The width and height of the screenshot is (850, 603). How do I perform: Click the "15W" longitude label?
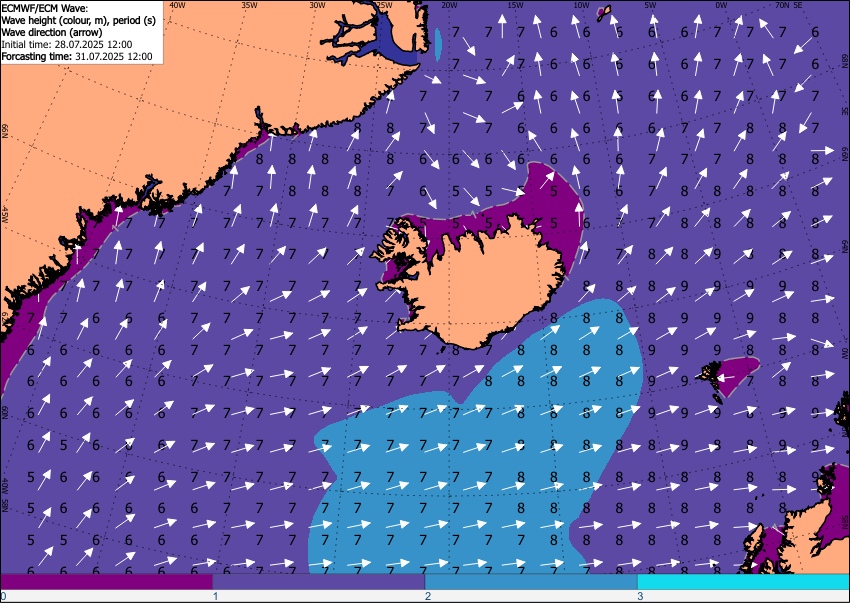515,5
